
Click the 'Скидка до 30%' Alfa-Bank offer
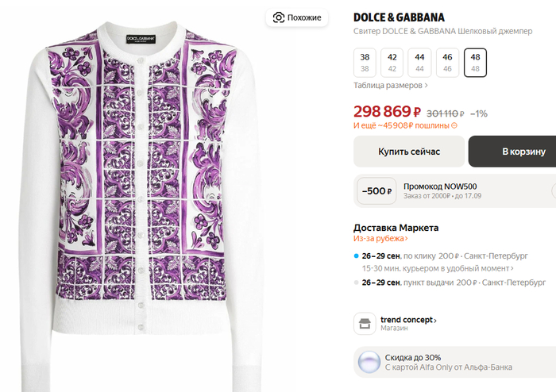[x=448, y=363]
